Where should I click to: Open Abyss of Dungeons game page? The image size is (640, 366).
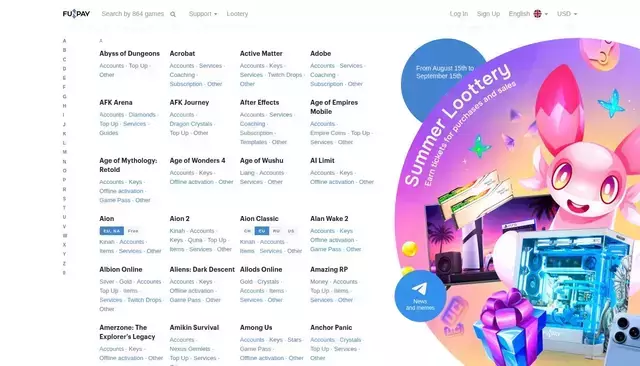pyautogui.click(x=129, y=53)
